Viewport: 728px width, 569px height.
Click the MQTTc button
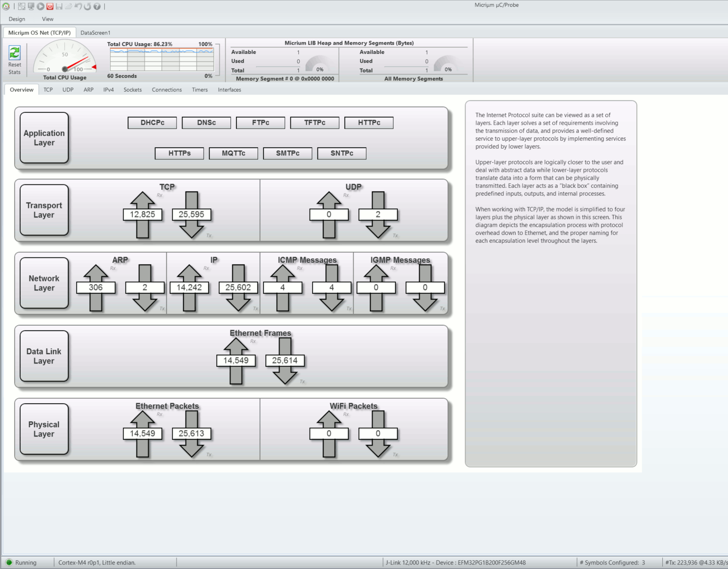[233, 153]
